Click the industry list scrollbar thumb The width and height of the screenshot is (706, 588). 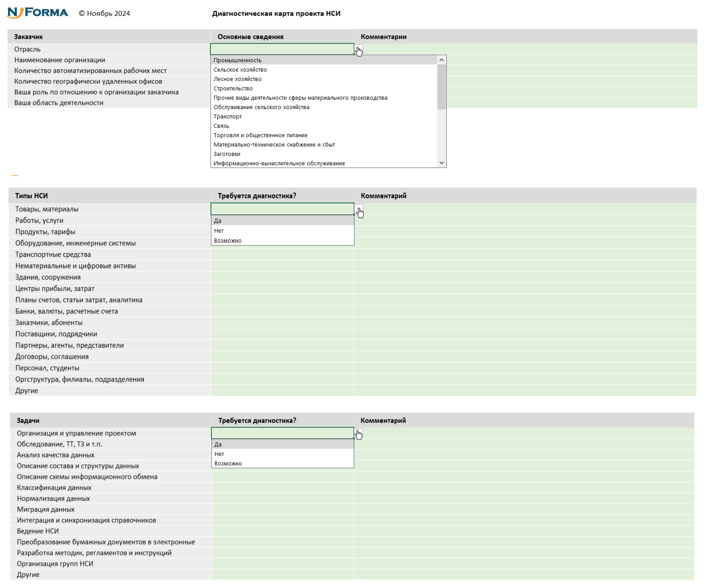click(x=442, y=87)
